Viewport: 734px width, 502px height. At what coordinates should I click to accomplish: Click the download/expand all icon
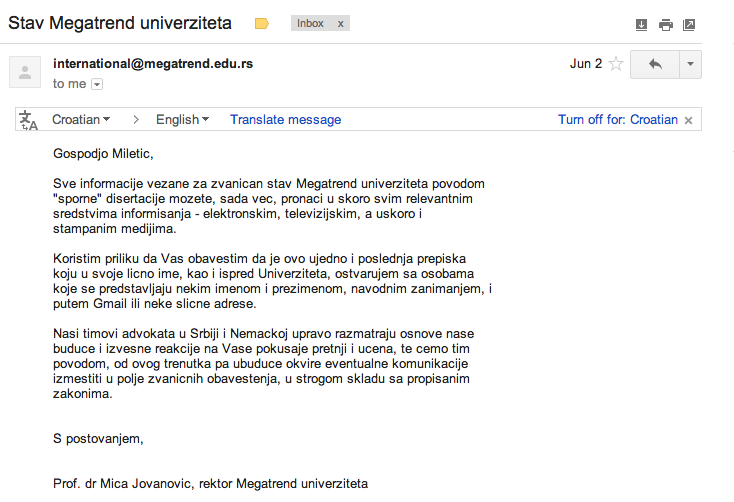click(642, 25)
